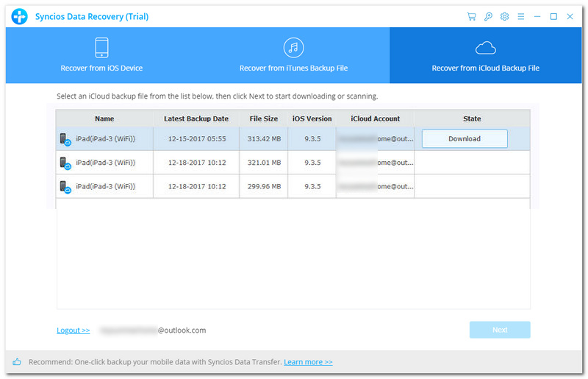This screenshot has height=379, width=588.
Task: Click the Next button
Action: point(500,330)
